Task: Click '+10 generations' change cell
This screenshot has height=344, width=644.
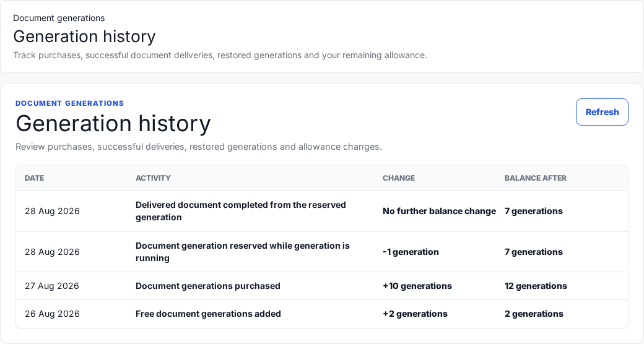Action: [x=417, y=286]
